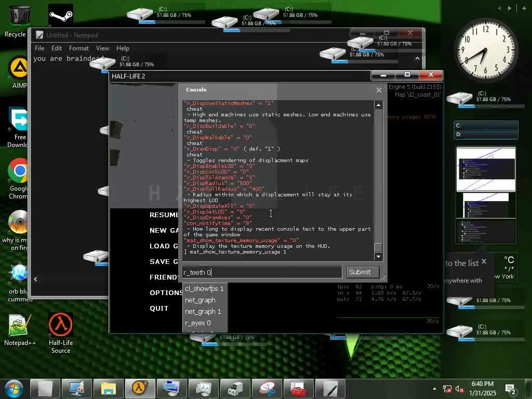Switch to Half-Life 2 taskbar icon
532x399 pixels.
[140, 389]
